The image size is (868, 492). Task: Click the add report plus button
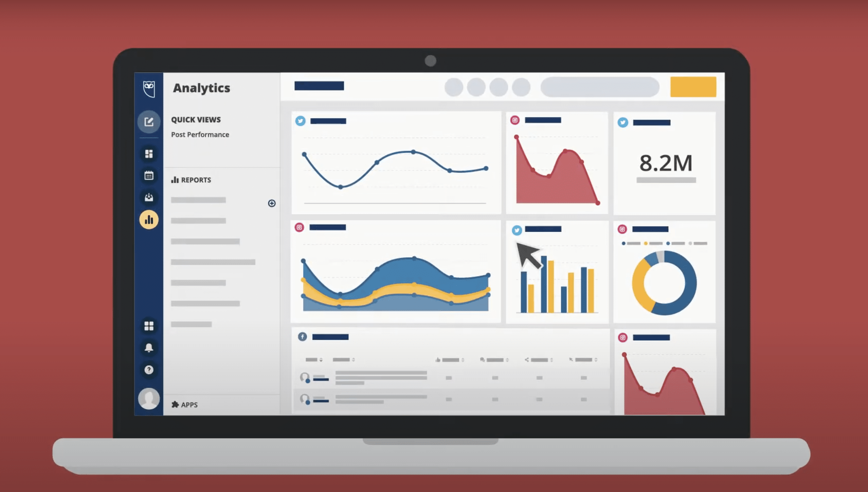coord(272,204)
